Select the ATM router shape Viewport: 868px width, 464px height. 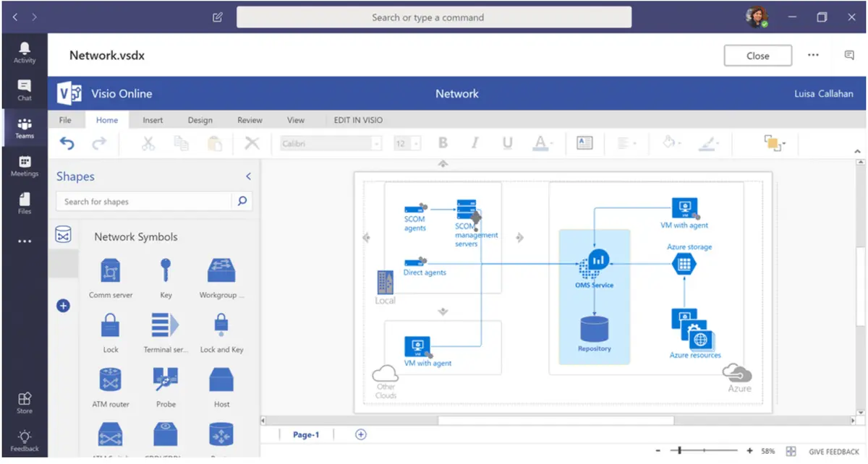[x=111, y=387]
